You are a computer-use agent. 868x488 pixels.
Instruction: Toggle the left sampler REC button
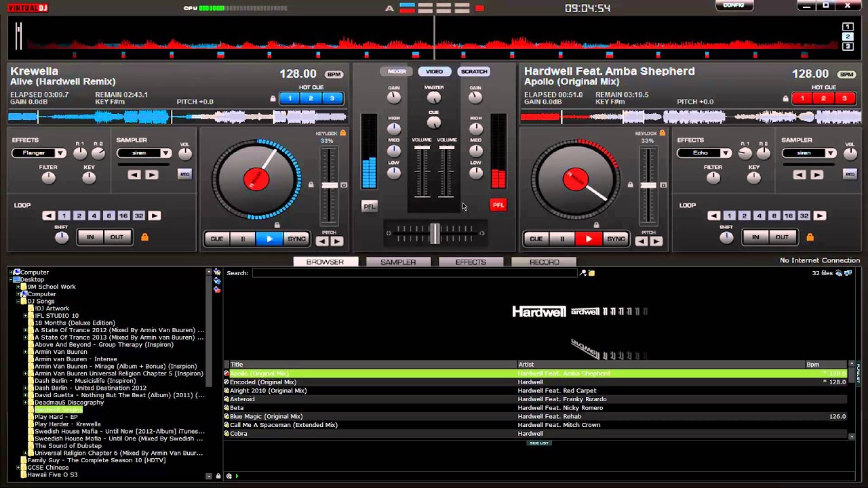(x=184, y=174)
